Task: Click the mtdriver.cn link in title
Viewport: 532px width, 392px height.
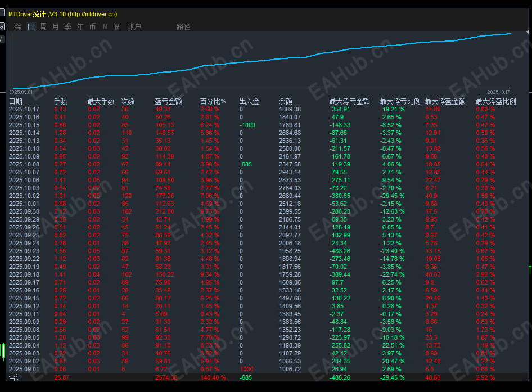Action: (93, 14)
